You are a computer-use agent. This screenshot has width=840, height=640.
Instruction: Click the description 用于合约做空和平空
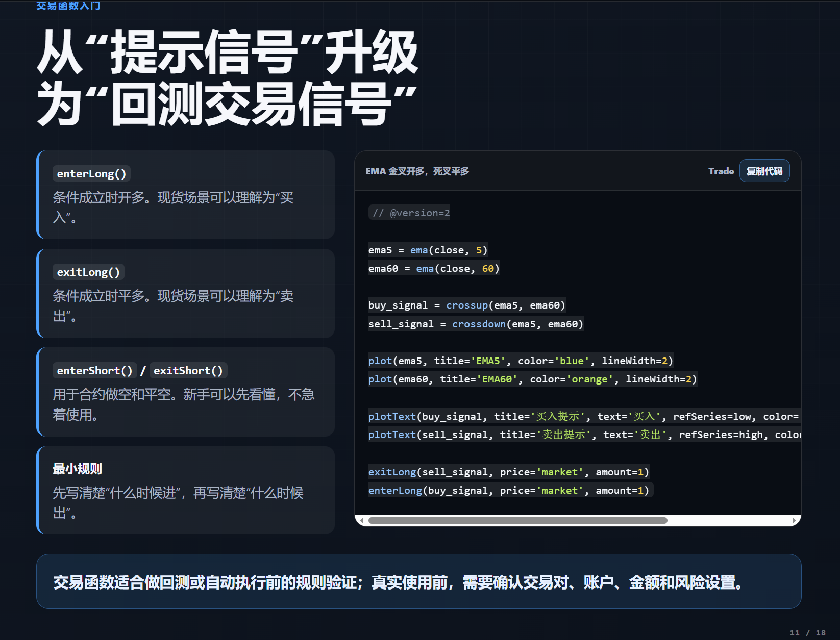184,404
